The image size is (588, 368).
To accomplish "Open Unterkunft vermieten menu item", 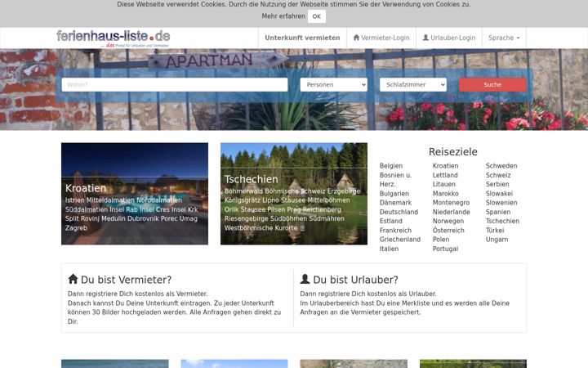I will (302, 38).
